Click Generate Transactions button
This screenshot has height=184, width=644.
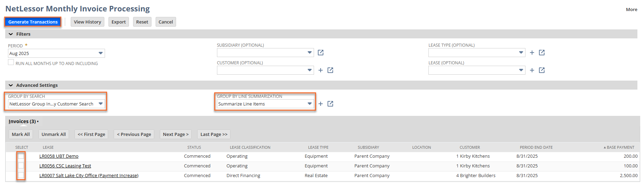click(33, 22)
